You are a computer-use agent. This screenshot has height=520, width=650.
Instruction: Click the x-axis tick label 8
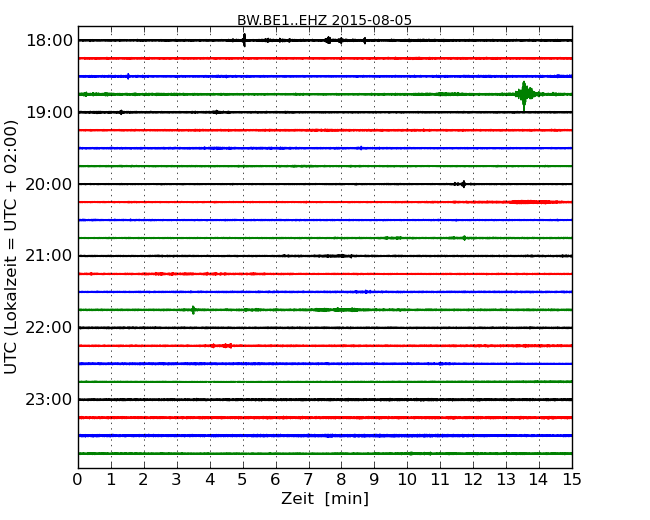341,479
